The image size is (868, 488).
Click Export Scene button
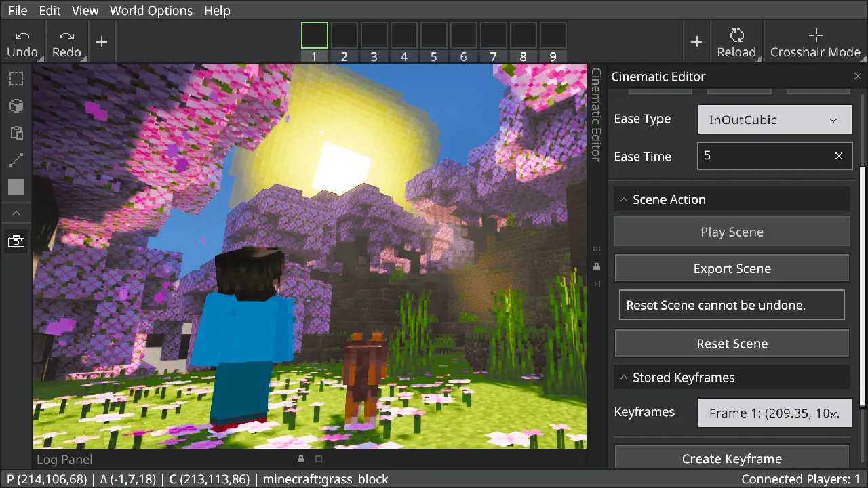pyautogui.click(x=732, y=268)
